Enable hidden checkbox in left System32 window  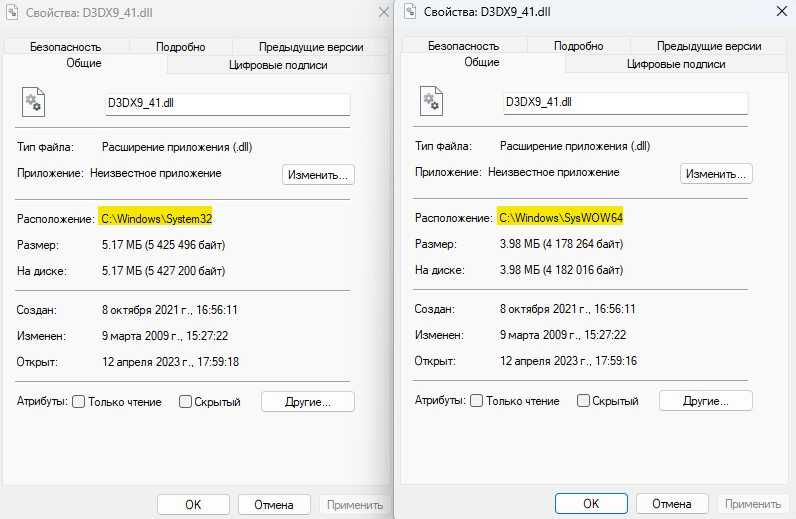point(185,402)
